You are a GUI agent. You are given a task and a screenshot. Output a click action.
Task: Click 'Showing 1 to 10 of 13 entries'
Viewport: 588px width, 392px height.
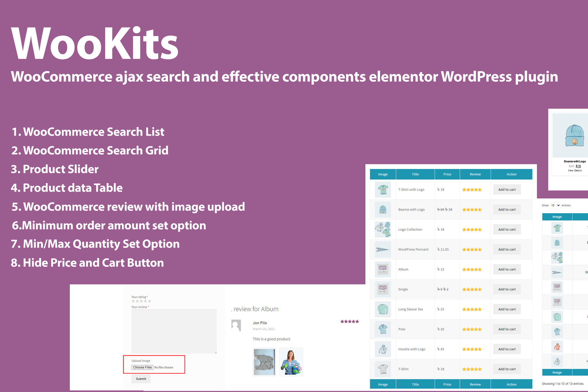(x=562, y=384)
